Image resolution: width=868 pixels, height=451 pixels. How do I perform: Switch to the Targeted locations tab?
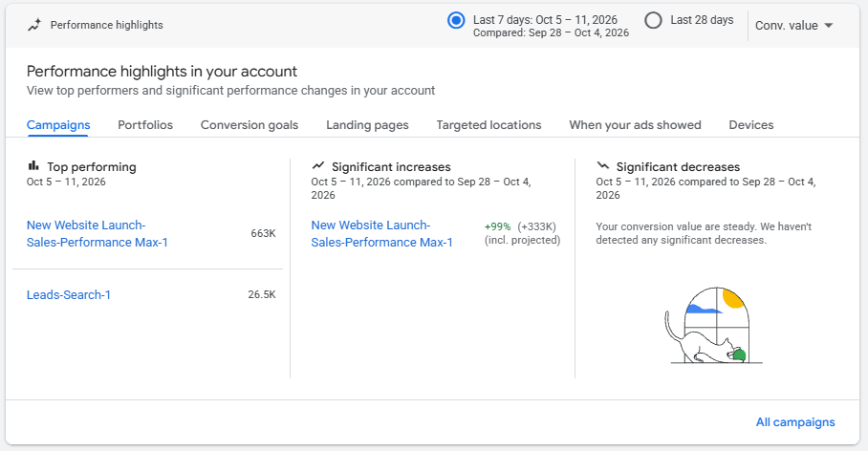click(x=488, y=125)
